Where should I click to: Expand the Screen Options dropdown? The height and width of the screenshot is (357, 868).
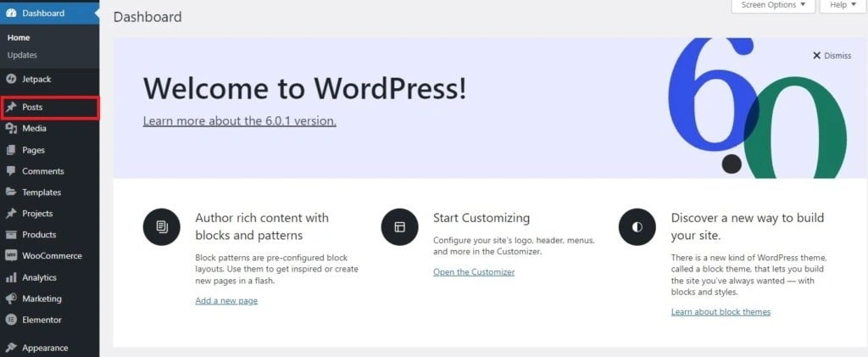[773, 5]
